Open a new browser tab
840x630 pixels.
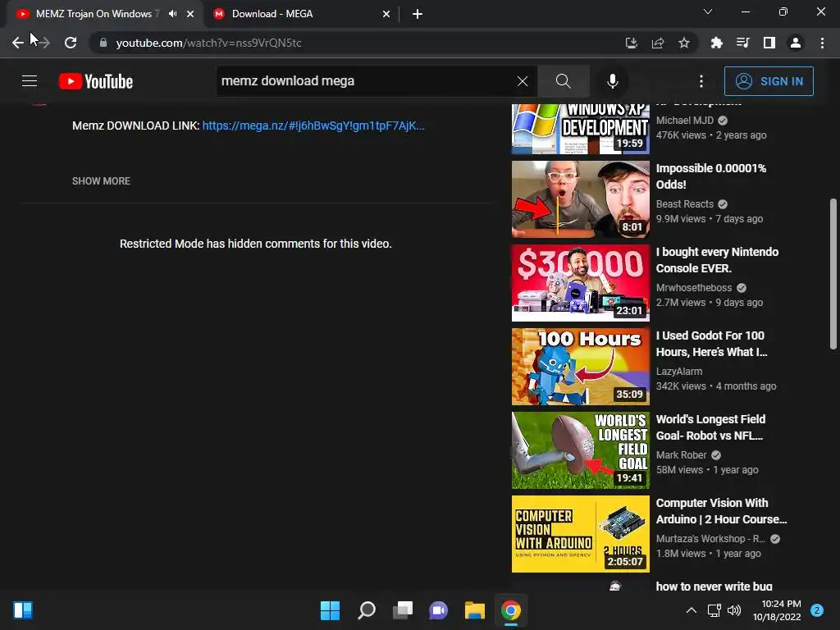point(418,14)
